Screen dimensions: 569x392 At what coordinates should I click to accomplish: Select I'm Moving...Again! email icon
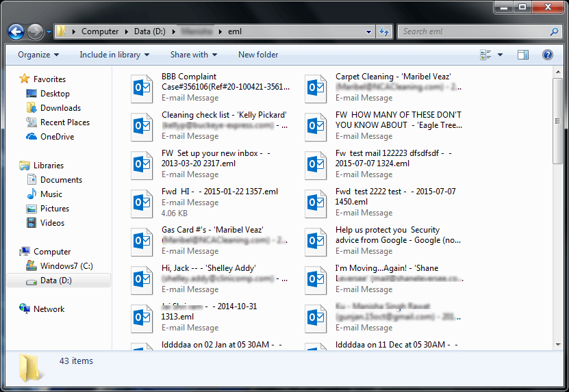pos(316,280)
